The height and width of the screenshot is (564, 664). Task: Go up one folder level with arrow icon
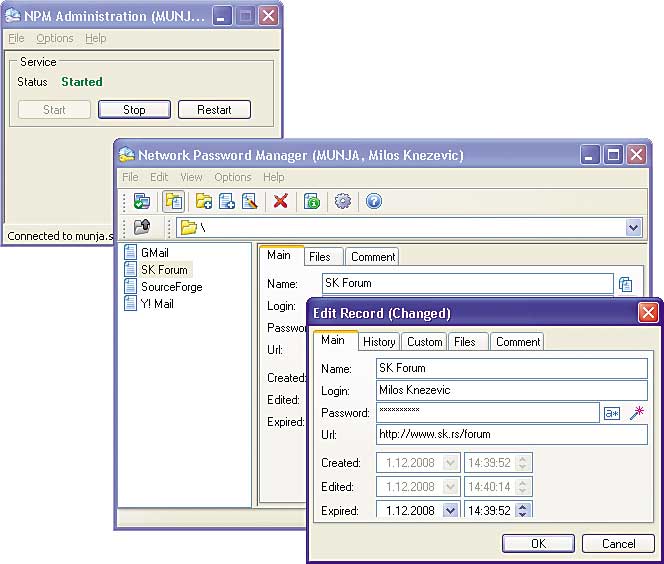[142, 227]
